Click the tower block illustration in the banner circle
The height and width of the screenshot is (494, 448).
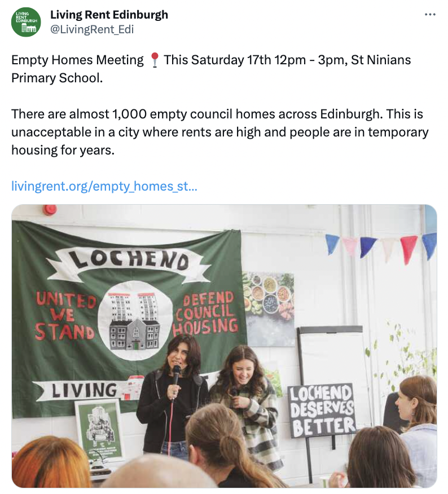[x=135, y=320]
